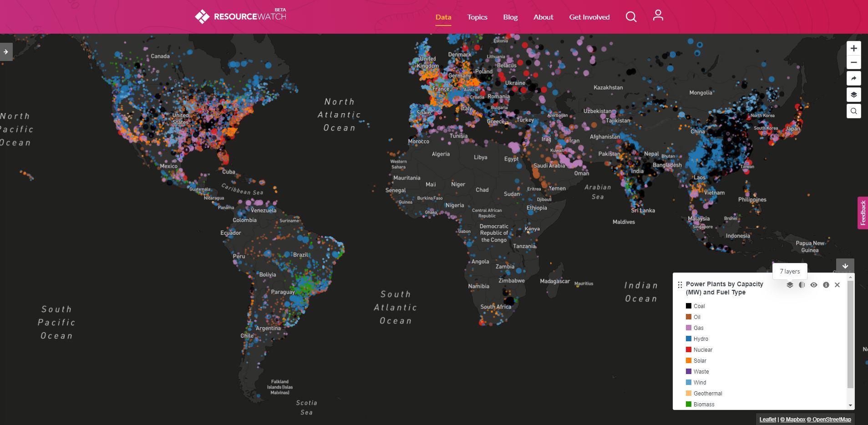Screen dimensions: 868x425
Task: Toggle Power Plants layer visibility eye
Action: point(813,285)
